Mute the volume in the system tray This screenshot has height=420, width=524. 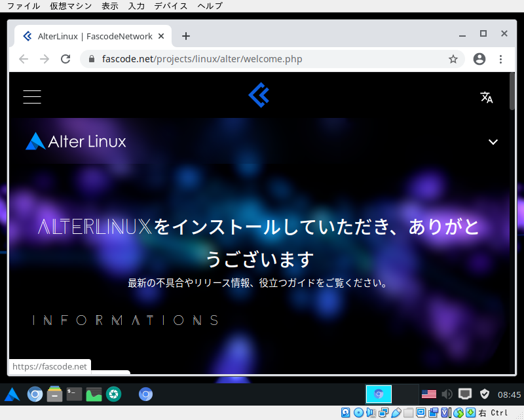pyautogui.click(x=447, y=394)
